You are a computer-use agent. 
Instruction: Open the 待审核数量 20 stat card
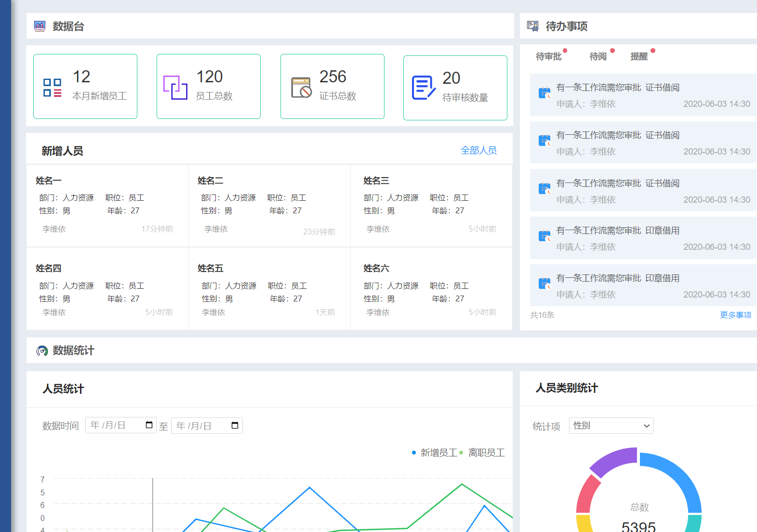coord(455,88)
